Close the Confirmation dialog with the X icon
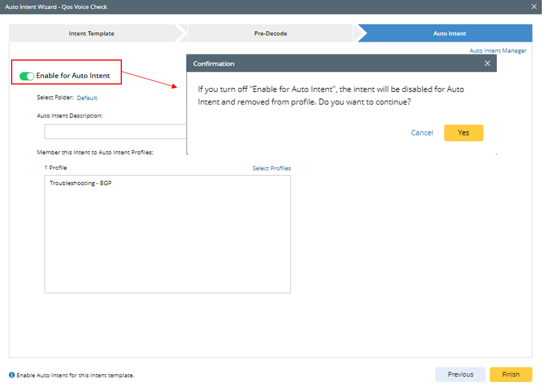The width and height of the screenshot is (543, 392). (487, 63)
